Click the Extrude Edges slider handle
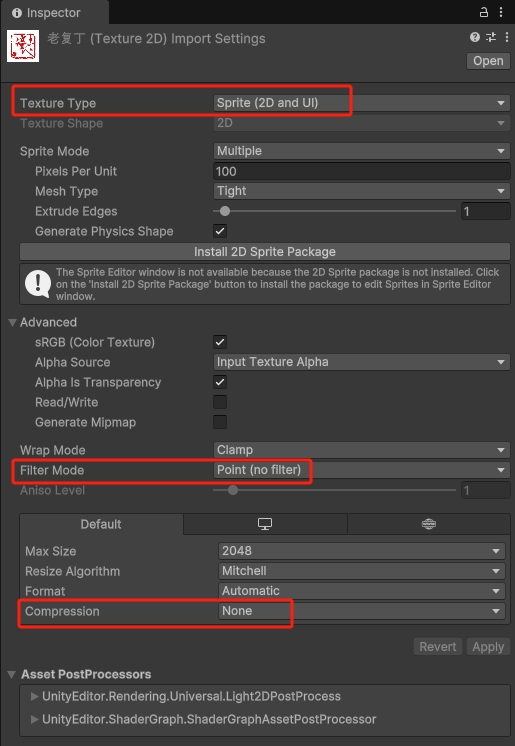Image resolution: width=515 pixels, height=746 pixels. [225, 211]
